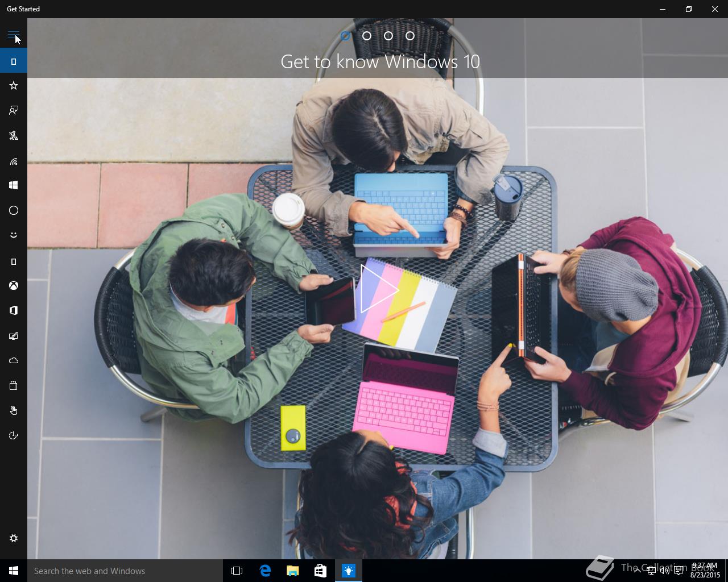
Task: Open the Office section icon
Action: [14, 310]
